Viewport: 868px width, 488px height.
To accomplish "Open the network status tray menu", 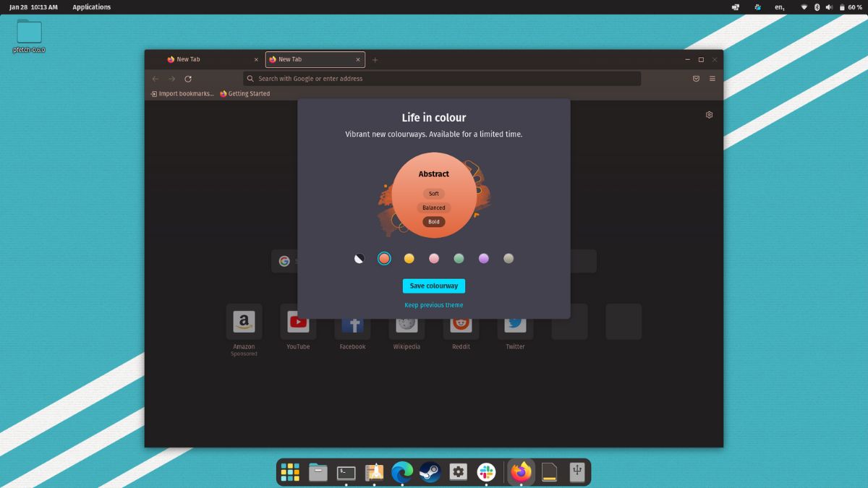I will point(802,7).
